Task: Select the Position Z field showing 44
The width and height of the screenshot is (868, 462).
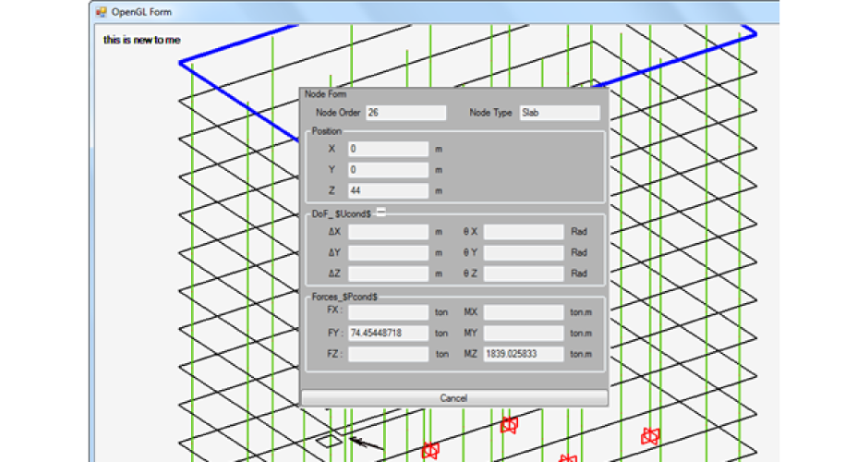Action: click(388, 190)
